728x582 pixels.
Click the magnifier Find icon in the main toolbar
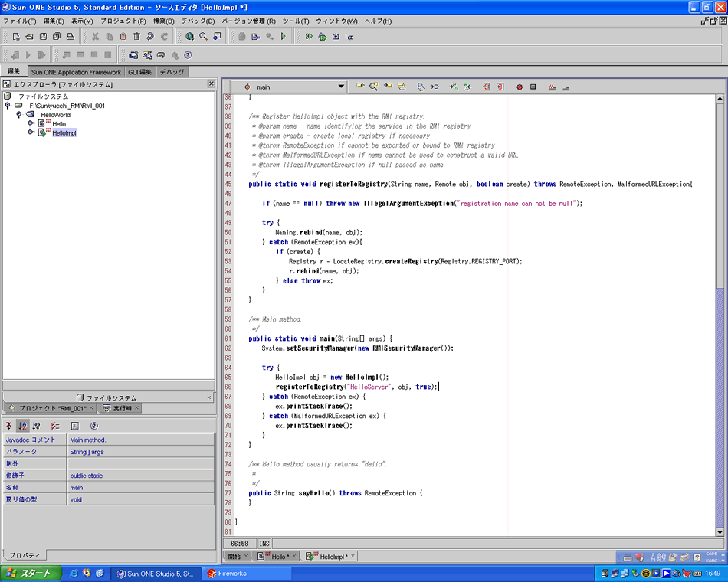[x=203, y=36]
